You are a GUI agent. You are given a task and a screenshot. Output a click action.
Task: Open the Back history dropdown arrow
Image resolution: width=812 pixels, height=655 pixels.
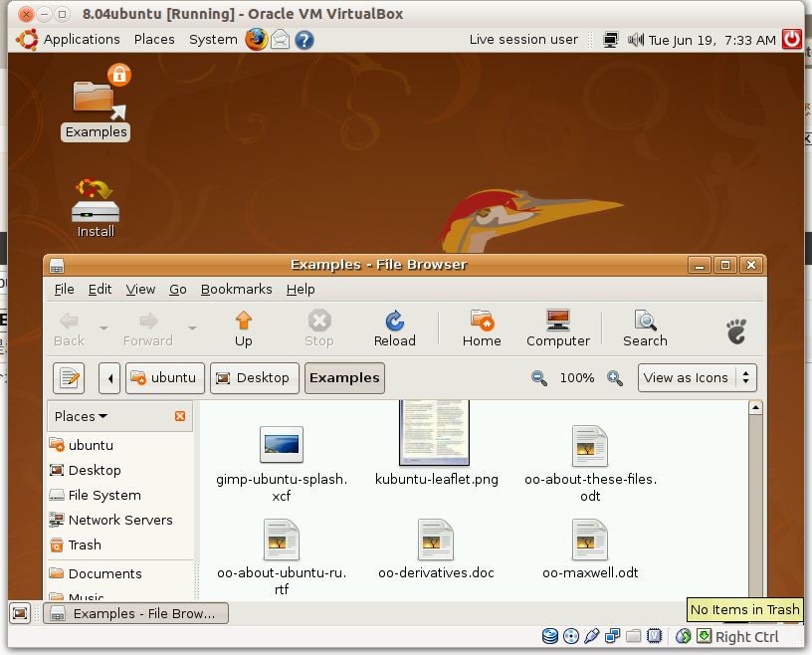pos(103,328)
